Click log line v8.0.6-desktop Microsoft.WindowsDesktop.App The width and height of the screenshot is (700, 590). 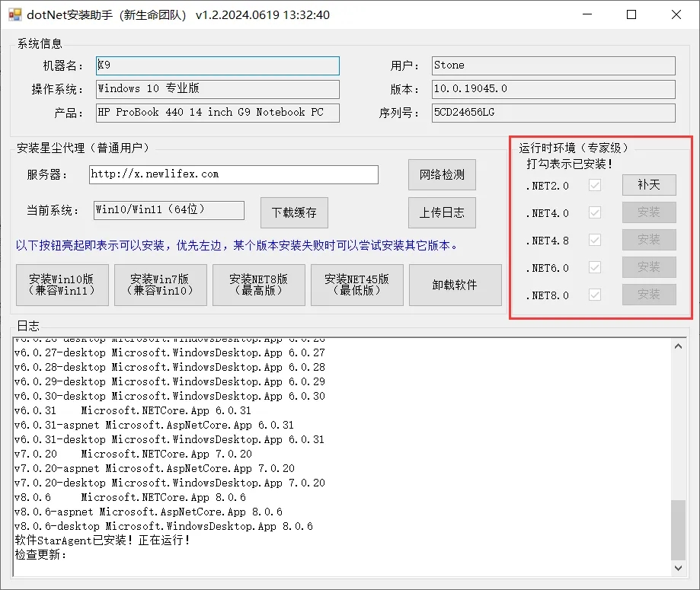[x=164, y=526]
